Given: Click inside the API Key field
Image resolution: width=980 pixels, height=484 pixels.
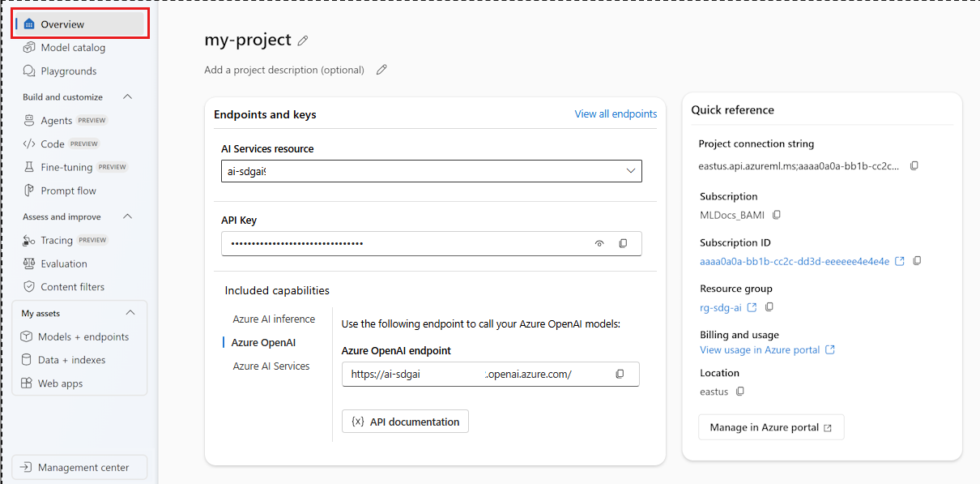Looking at the screenshot, I should [432, 243].
